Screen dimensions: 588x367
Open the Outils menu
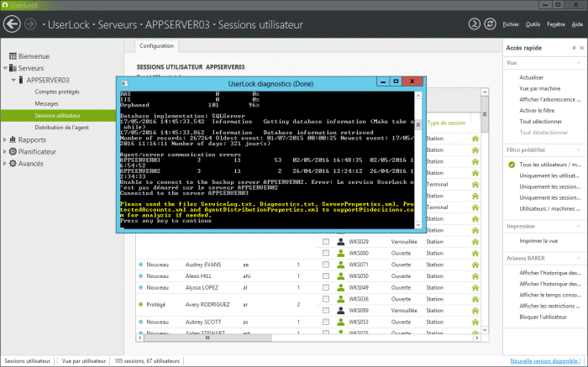coord(533,24)
